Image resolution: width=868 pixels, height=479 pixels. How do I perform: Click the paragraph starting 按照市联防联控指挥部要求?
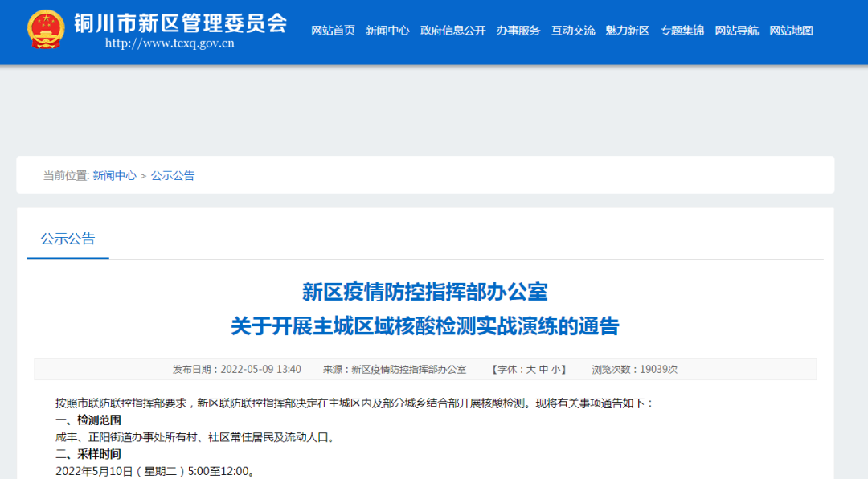click(x=355, y=403)
